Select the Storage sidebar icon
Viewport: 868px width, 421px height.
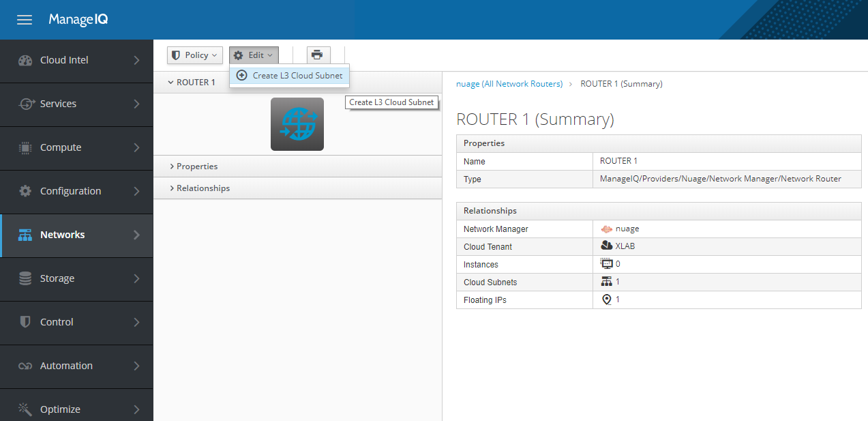(x=25, y=278)
